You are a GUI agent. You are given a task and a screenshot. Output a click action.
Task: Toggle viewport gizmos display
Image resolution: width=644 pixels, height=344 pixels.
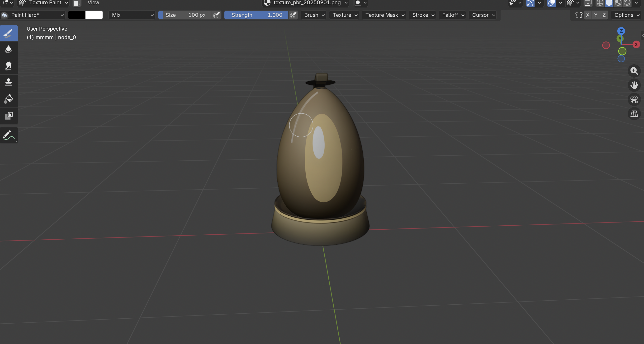pos(530,3)
